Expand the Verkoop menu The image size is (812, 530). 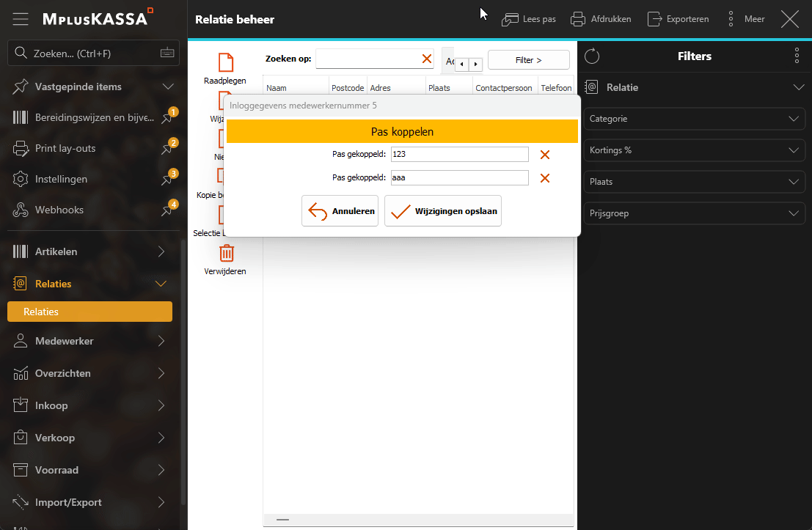pos(161,438)
